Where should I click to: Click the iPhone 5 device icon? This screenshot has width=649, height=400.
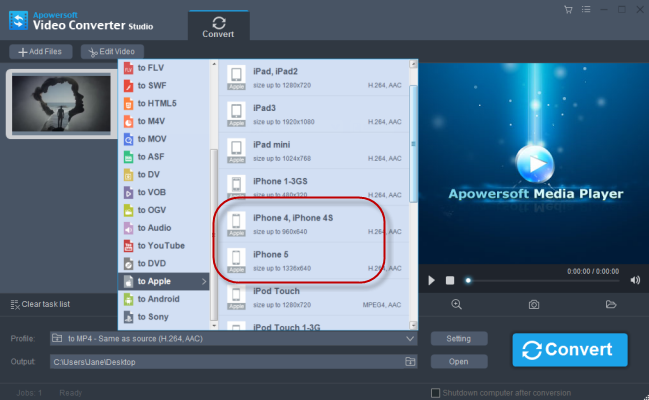point(236,261)
